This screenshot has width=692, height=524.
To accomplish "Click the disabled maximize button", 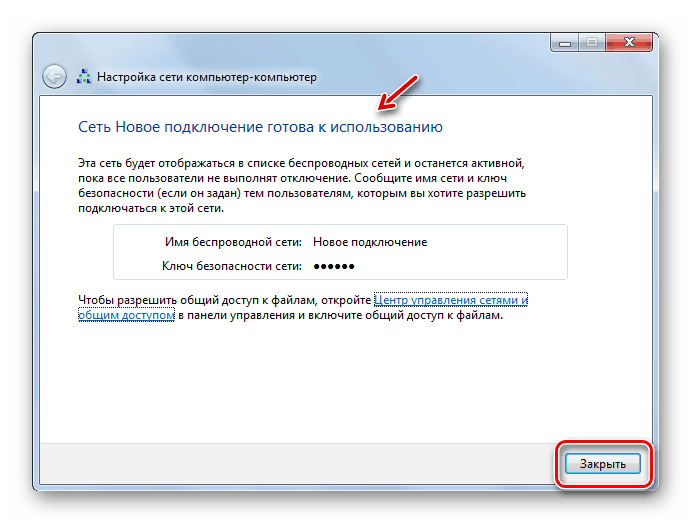I will [592, 43].
